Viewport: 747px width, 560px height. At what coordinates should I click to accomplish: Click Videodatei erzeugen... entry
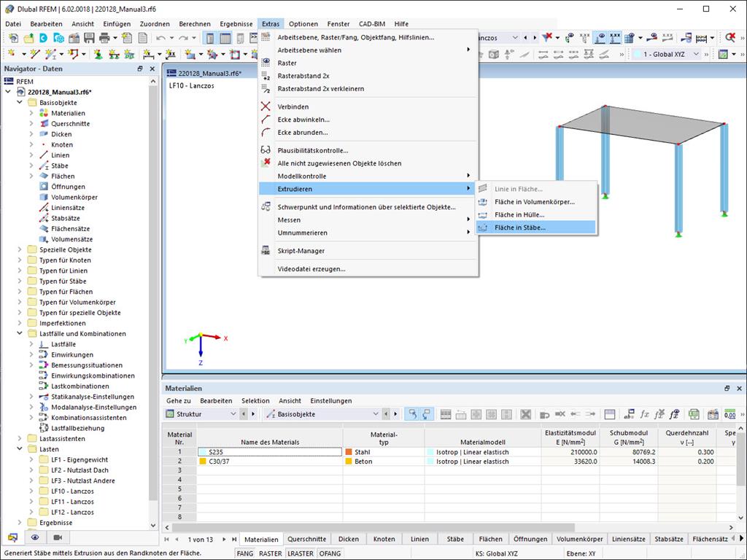368,268
